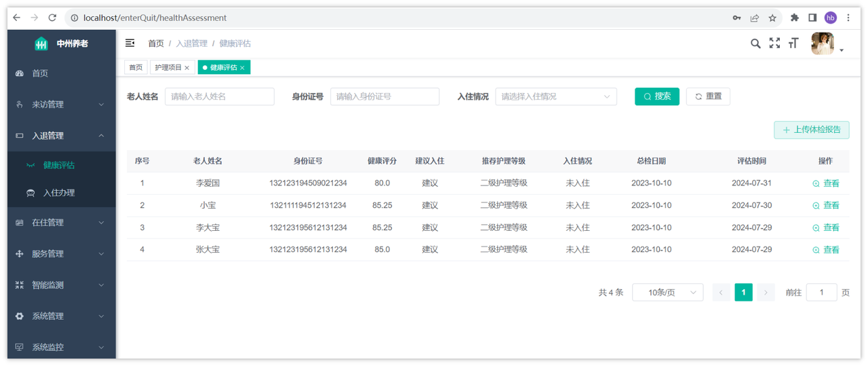Image resolution: width=868 pixels, height=366 pixels.
Task: Click the browser address bar URL
Action: pyautogui.click(x=155, y=18)
